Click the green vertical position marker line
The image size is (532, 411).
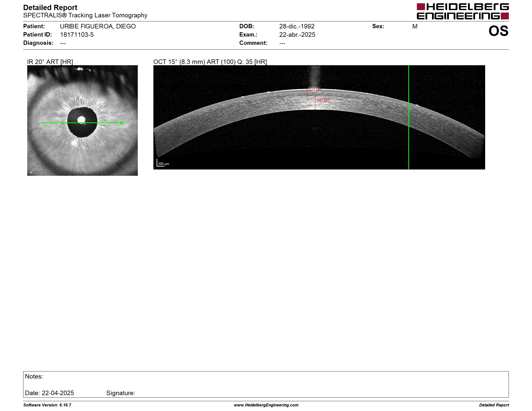coord(409,117)
